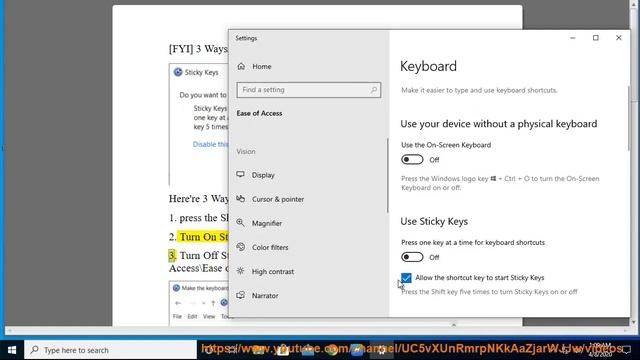
Task: Maximize the Settings window
Action: tap(596, 38)
